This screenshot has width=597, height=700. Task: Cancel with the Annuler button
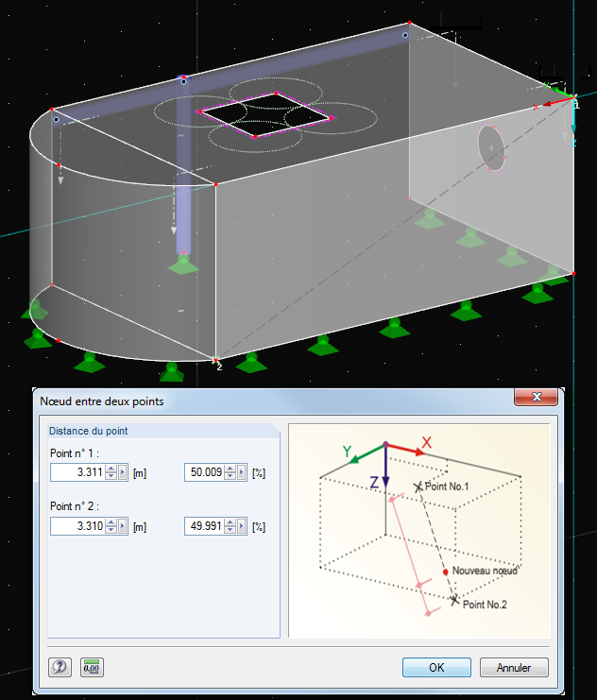pos(514,668)
